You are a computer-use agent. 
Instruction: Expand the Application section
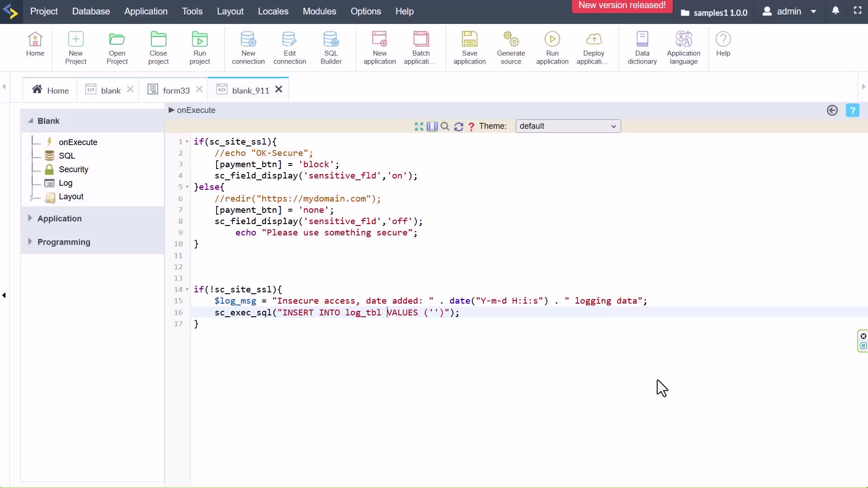tap(30, 218)
